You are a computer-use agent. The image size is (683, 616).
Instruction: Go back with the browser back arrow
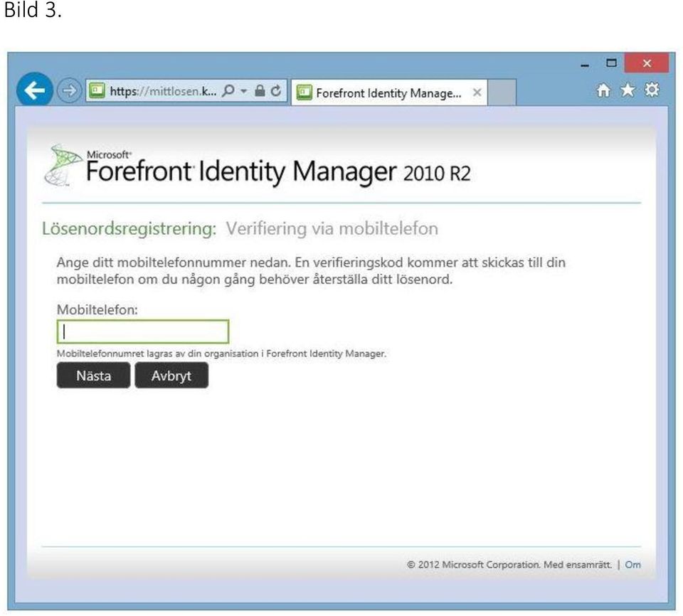pos(34,90)
